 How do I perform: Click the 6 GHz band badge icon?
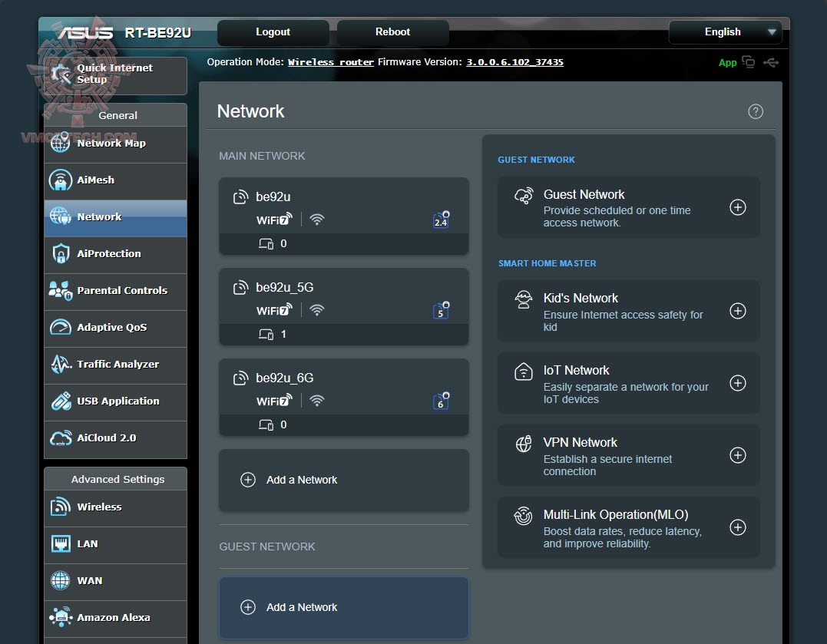[441, 401]
